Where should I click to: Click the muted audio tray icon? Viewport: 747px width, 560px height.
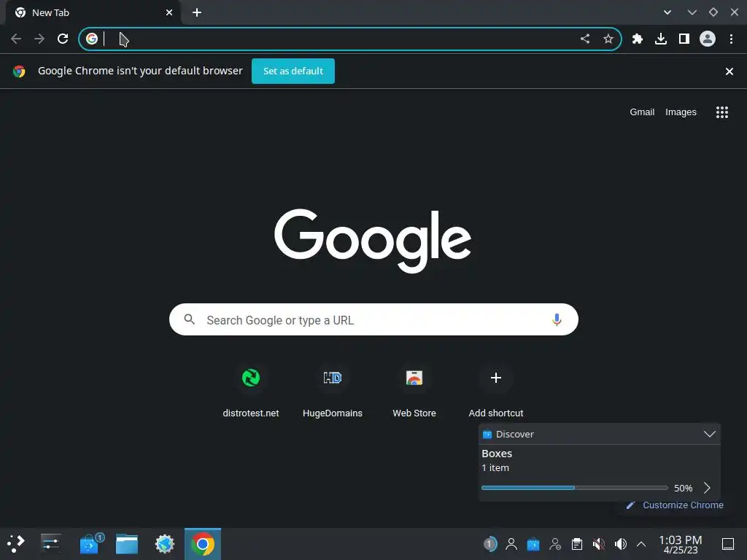[x=599, y=544]
